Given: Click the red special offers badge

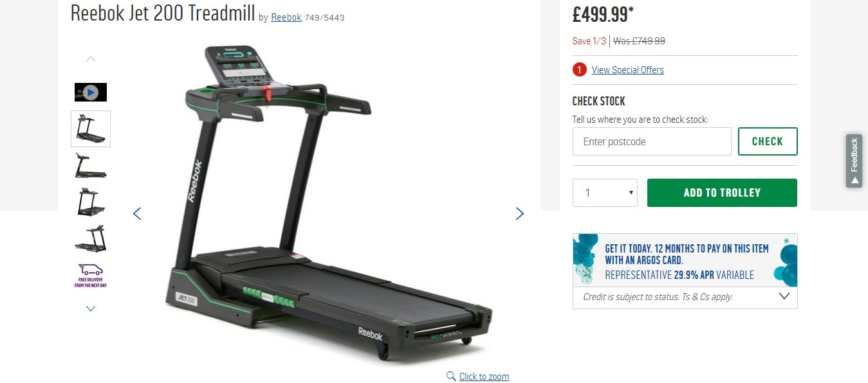Looking at the screenshot, I should (x=579, y=69).
